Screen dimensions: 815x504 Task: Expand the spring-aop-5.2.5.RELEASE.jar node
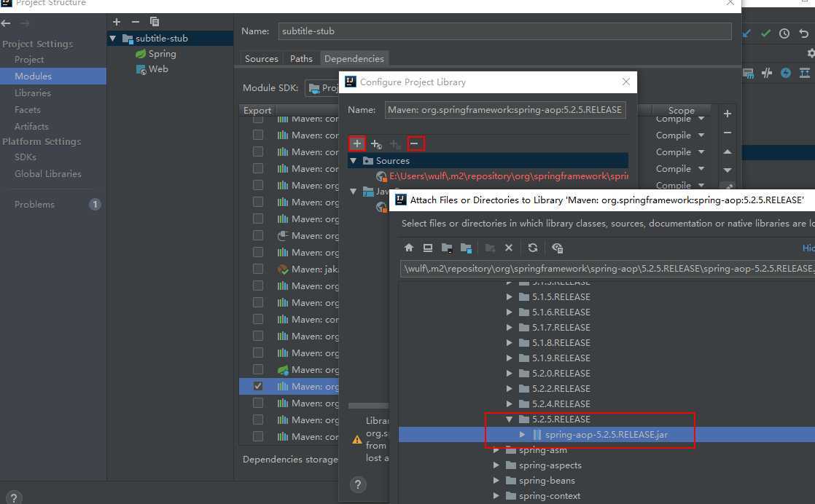tap(523, 435)
